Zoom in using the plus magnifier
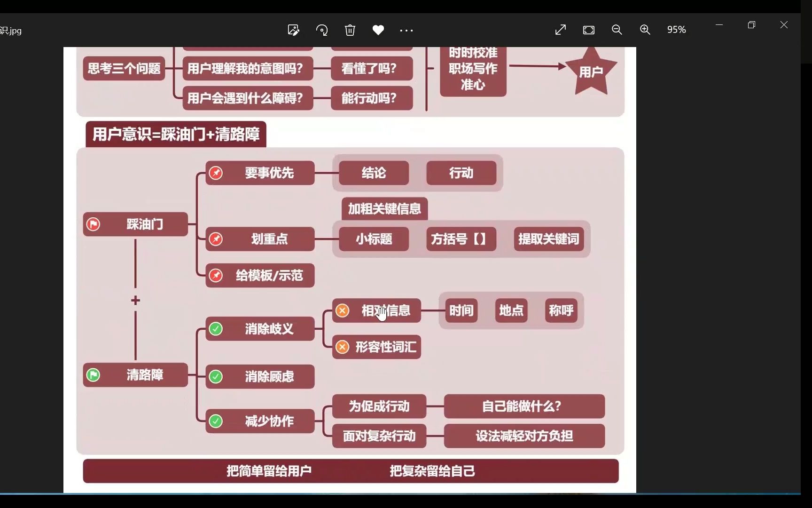 (645, 30)
